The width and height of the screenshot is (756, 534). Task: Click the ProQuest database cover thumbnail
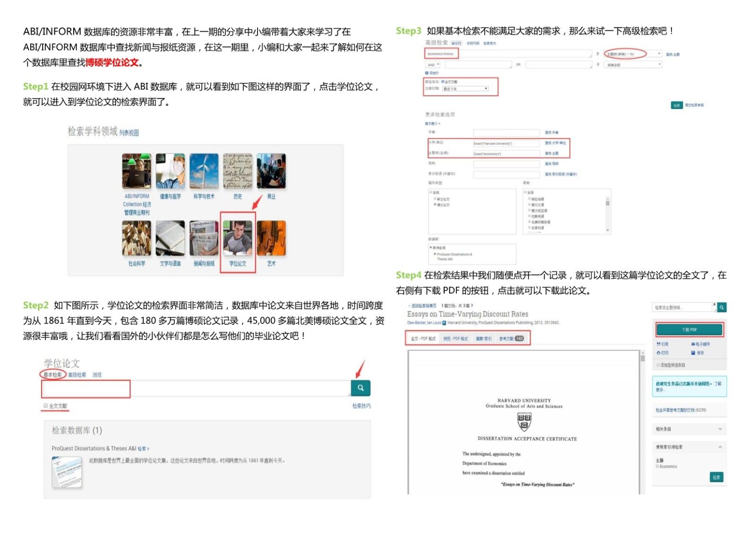click(67, 472)
